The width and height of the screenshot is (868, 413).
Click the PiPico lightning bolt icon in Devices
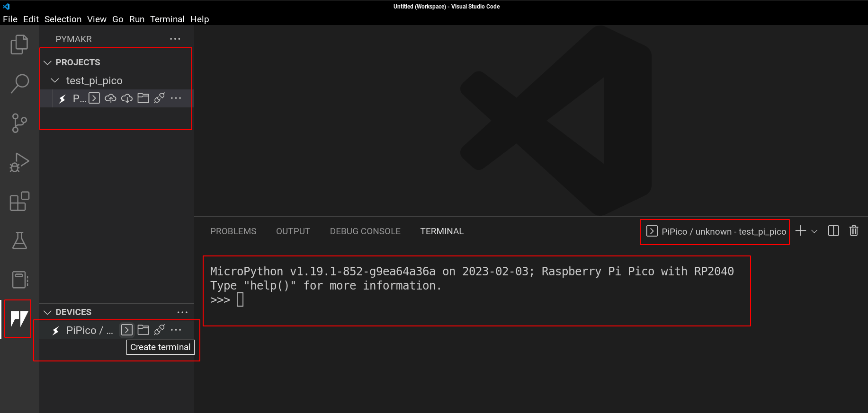click(x=56, y=331)
